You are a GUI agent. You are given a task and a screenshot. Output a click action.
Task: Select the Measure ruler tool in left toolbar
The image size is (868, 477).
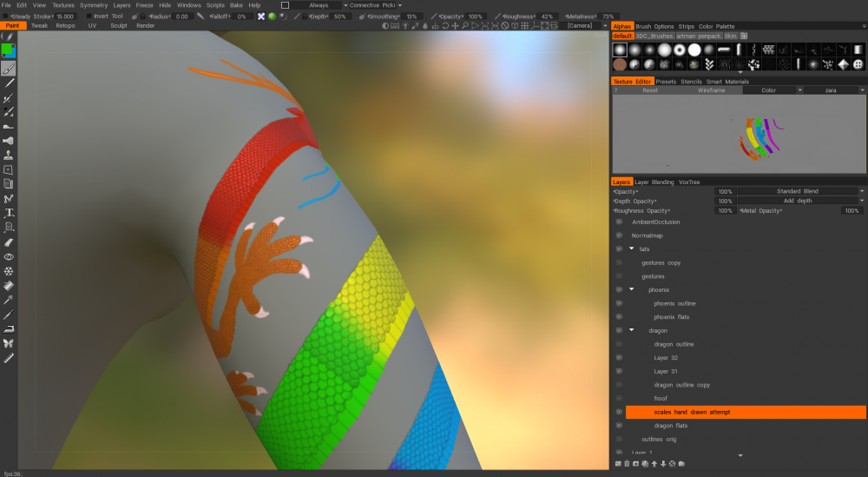[9, 358]
